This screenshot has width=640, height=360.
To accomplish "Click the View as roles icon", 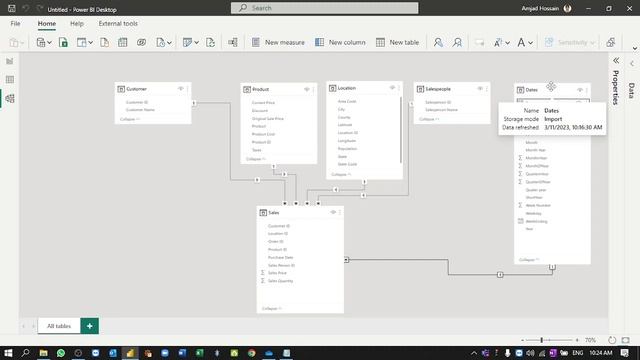I will pos(457,42).
